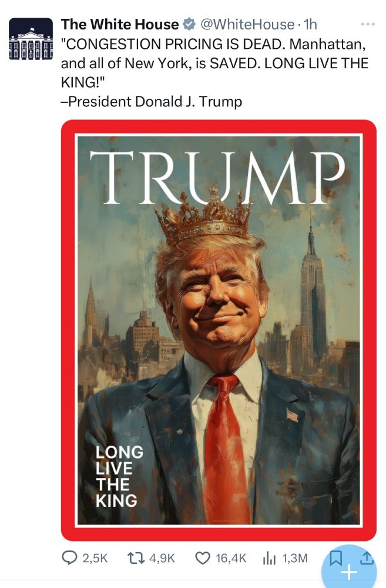This screenshot has height=588, width=386.
Task: Click the blue verified badge
Action: tap(189, 24)
